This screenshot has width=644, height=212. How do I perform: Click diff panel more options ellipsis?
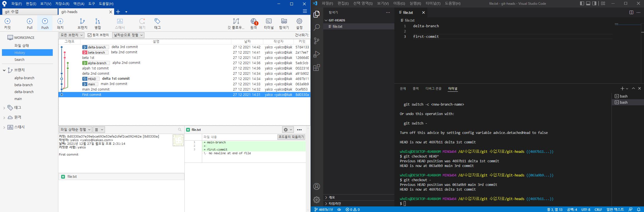coord(299,130)
